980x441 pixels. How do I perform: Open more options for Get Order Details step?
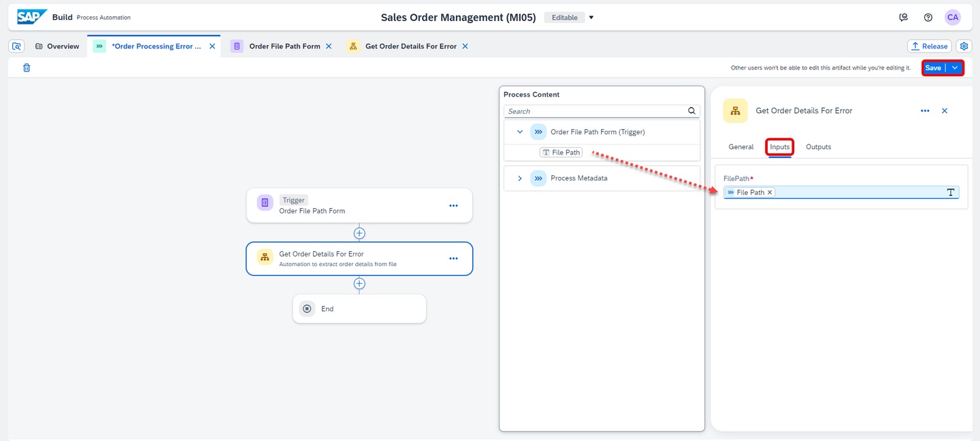pyautogui.click(x=453, y=259)
